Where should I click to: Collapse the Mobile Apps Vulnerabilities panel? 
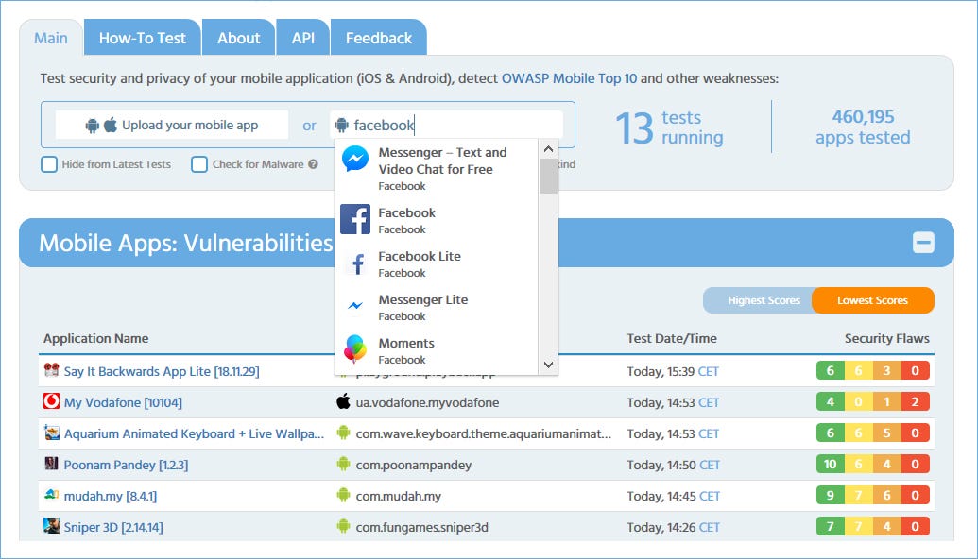923,243
